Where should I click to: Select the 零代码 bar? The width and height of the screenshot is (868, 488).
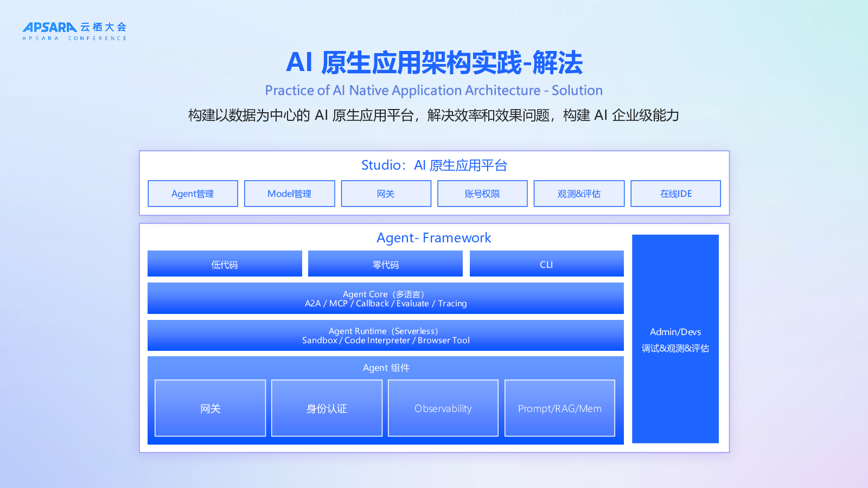click(385, 264)
